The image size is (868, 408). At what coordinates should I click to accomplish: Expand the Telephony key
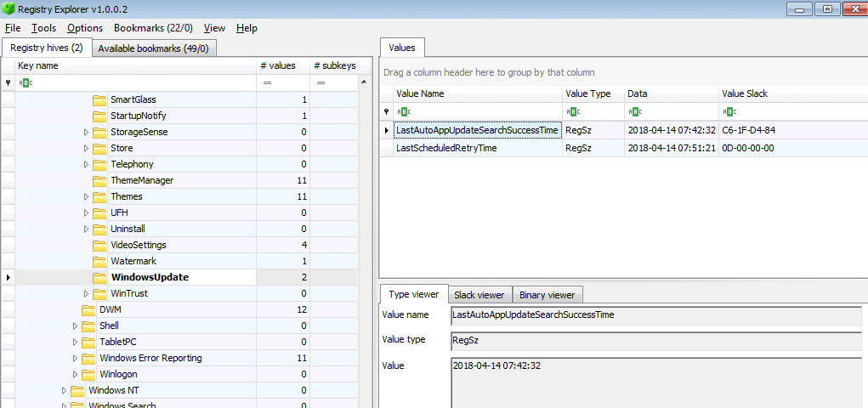click(86, 164)
